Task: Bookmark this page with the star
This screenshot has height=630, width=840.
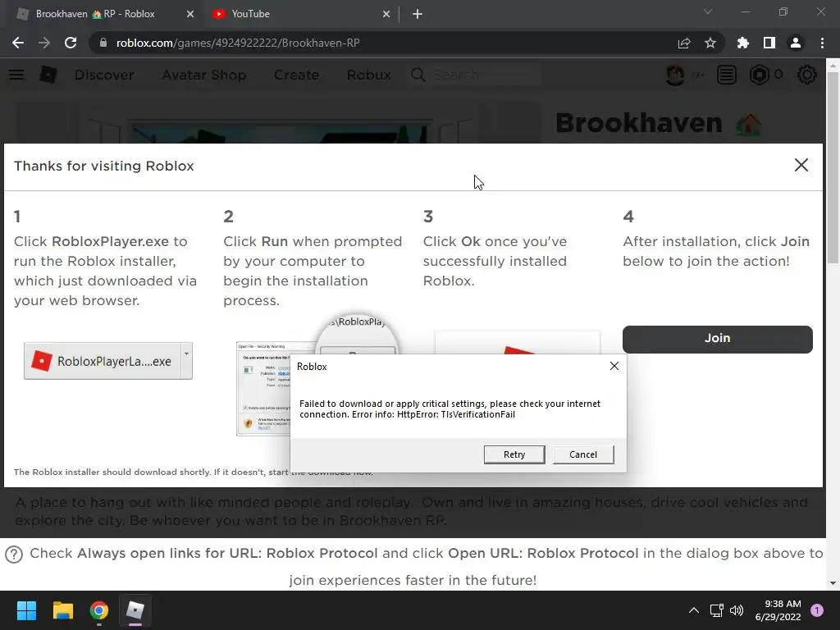Action: (x=710, y=43)
